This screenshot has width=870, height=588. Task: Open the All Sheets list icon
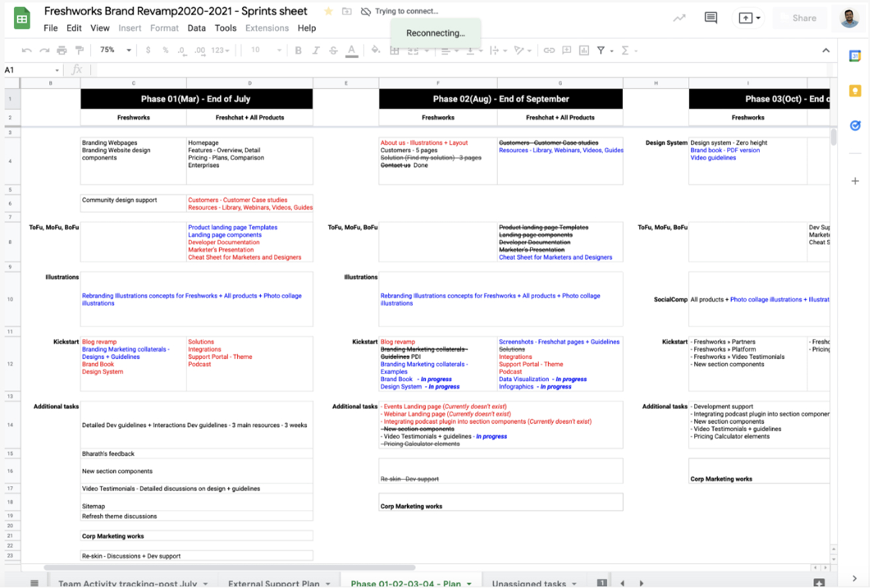pos(34,583)
